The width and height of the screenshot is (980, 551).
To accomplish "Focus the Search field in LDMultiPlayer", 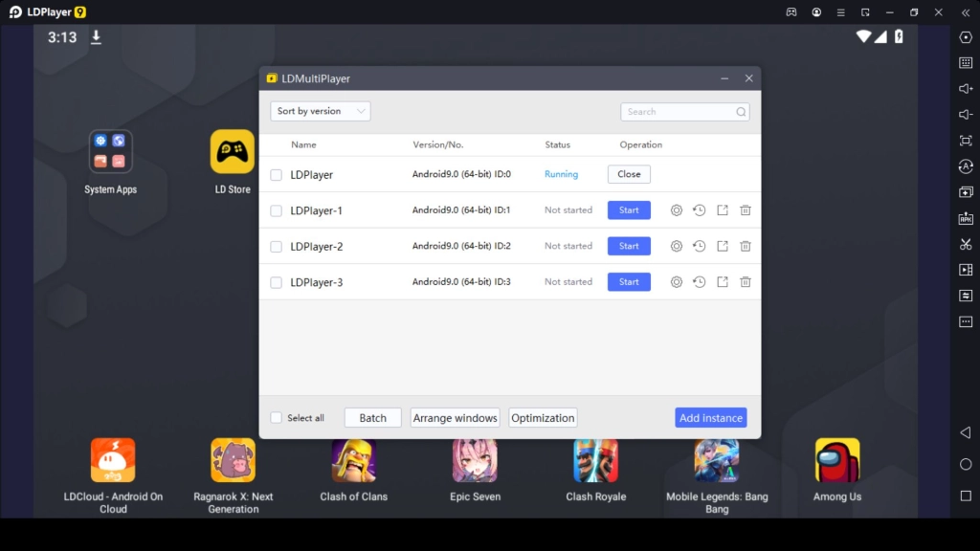I will 679,112.
